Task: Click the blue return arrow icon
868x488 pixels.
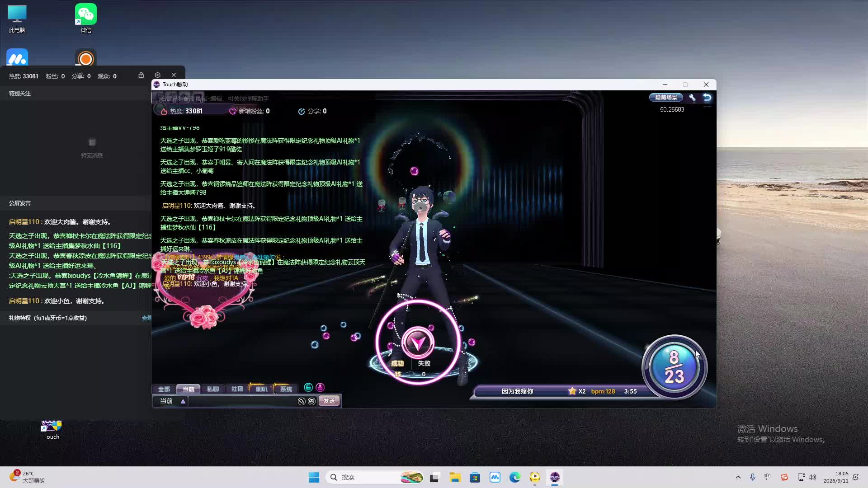Action: coord(707,97)
